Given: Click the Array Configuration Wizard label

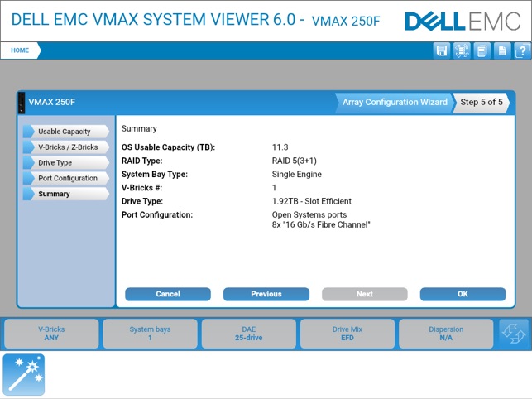Looking at the screenshot, I should [x=395, y=102].
